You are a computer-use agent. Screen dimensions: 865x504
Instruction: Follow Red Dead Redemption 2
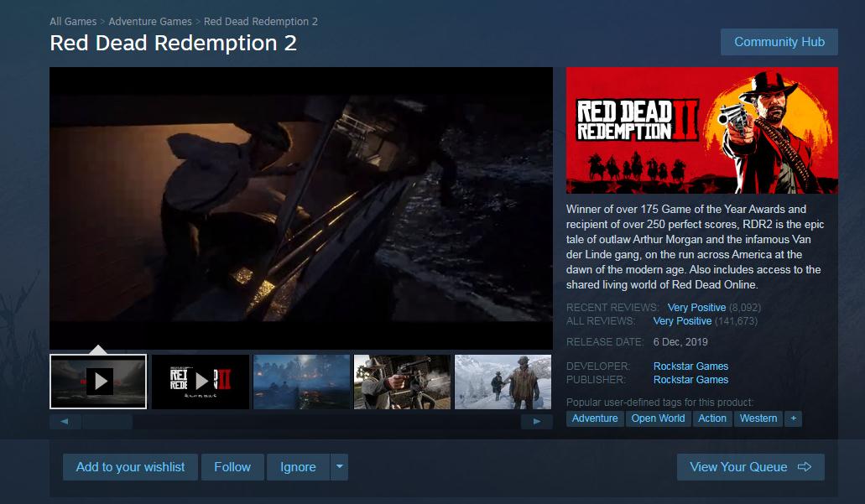[x=232, y=467]
